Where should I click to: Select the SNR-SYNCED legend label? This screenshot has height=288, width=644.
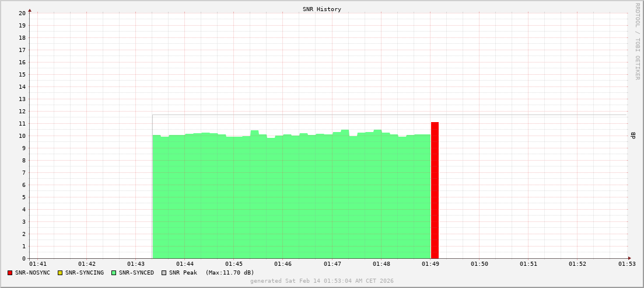pyautogui.click(x=136, y=273)
